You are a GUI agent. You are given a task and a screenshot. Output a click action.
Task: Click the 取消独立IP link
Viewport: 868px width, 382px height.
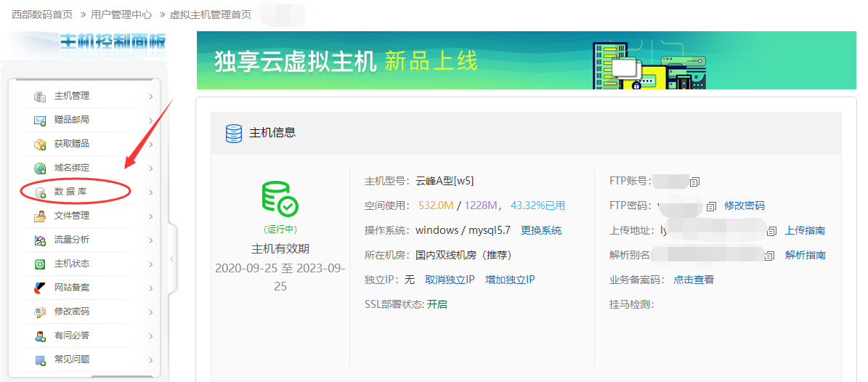450,280
